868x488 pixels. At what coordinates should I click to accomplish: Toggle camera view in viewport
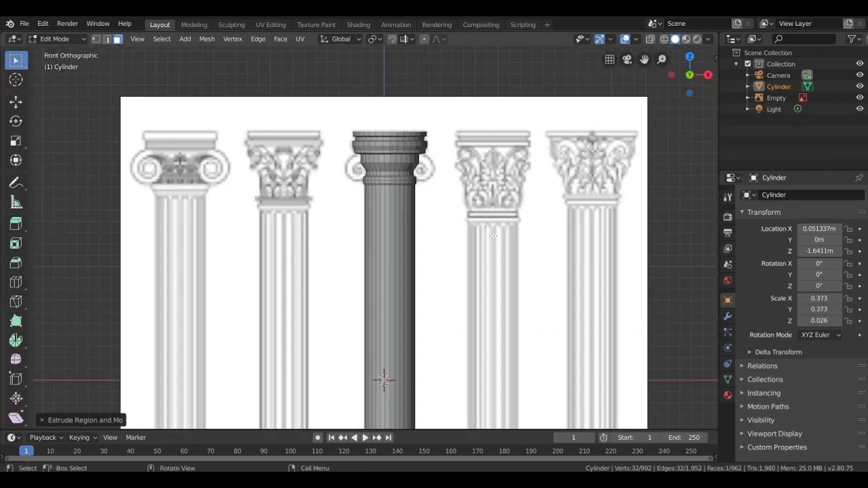click(627, 60)
